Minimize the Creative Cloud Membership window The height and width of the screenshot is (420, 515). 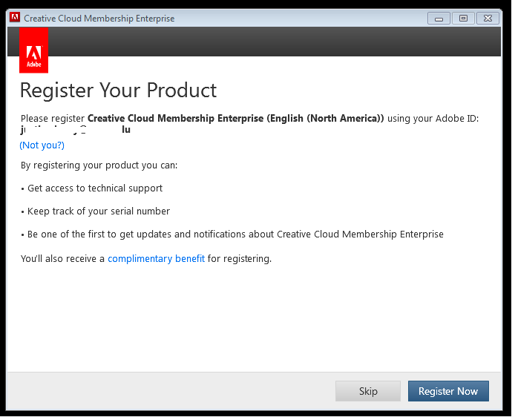coord(439,18)
